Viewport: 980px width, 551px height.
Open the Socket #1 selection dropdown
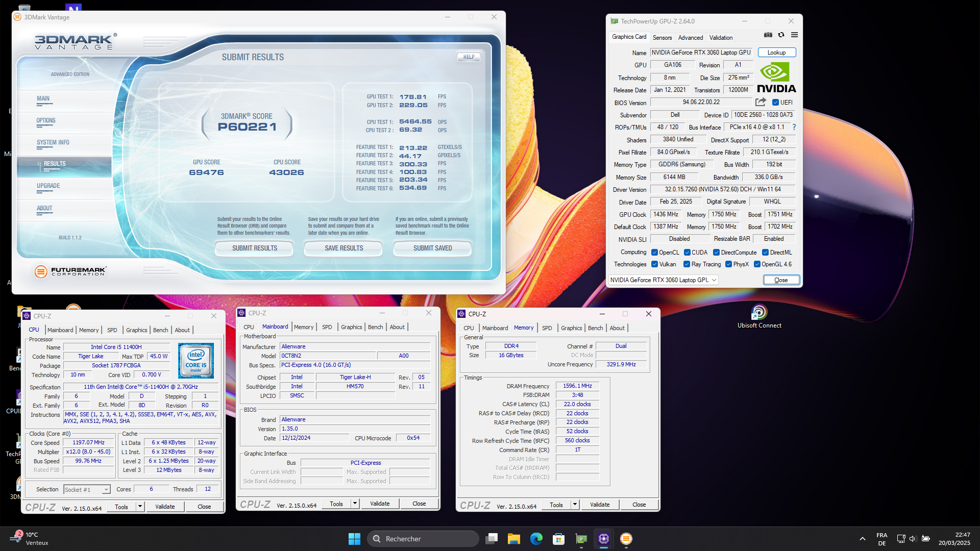[x=87, y=490]
